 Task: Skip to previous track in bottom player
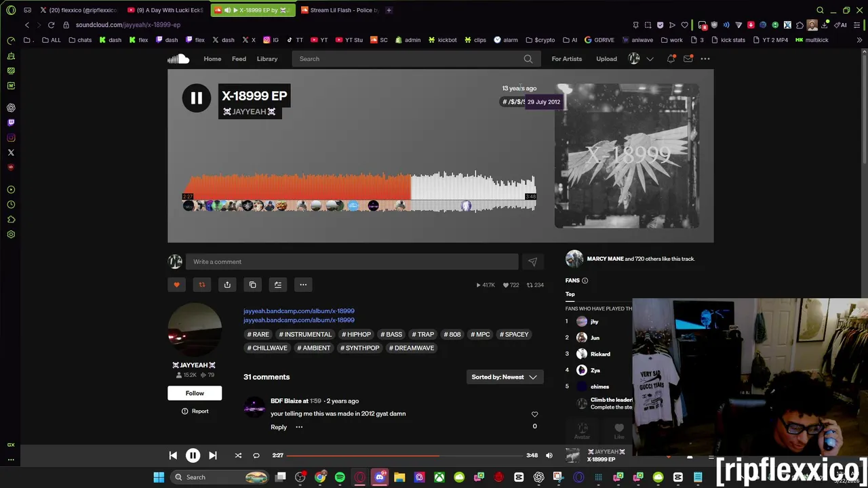[x=173, y=455]
